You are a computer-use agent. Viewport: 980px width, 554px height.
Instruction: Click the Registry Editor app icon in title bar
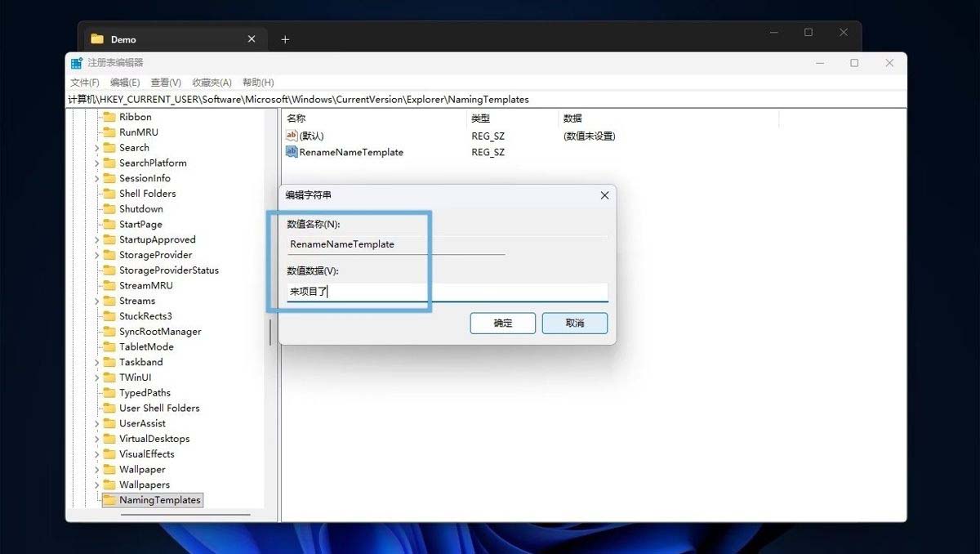[x=76, y=63]
